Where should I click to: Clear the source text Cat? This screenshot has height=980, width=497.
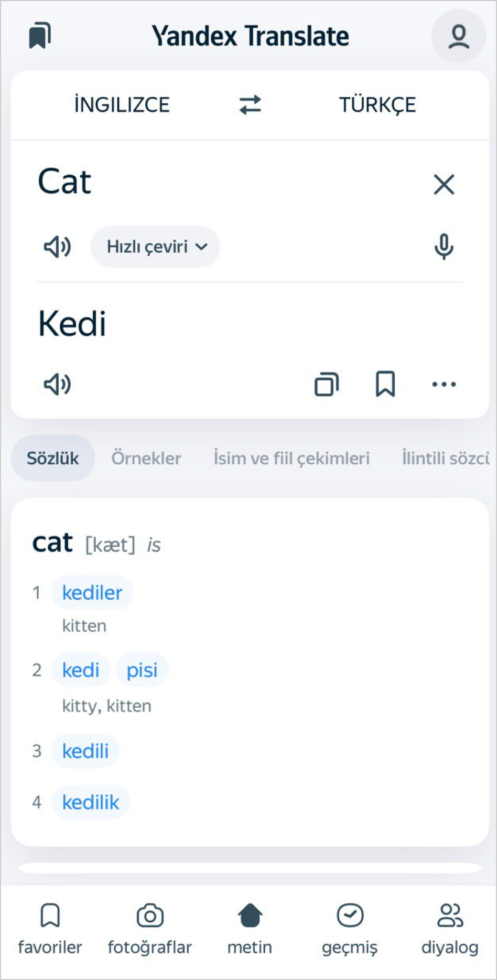pyautogui.click(x=444, y=185)
